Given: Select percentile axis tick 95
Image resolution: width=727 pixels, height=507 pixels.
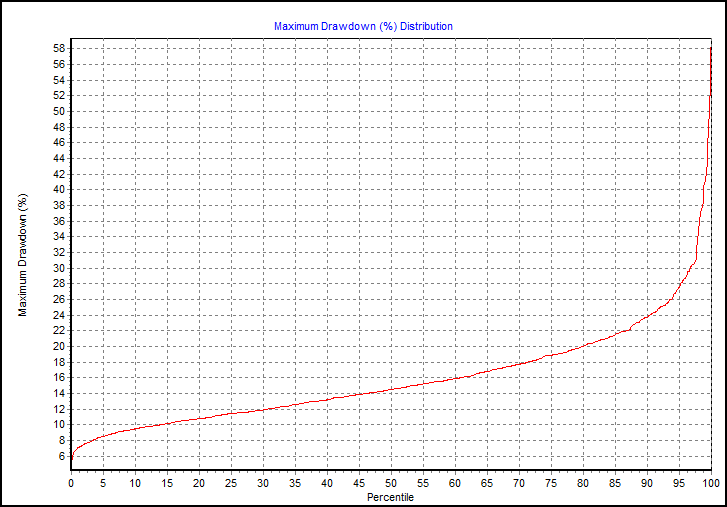Looking at the screenshot, I should (679, 483).
